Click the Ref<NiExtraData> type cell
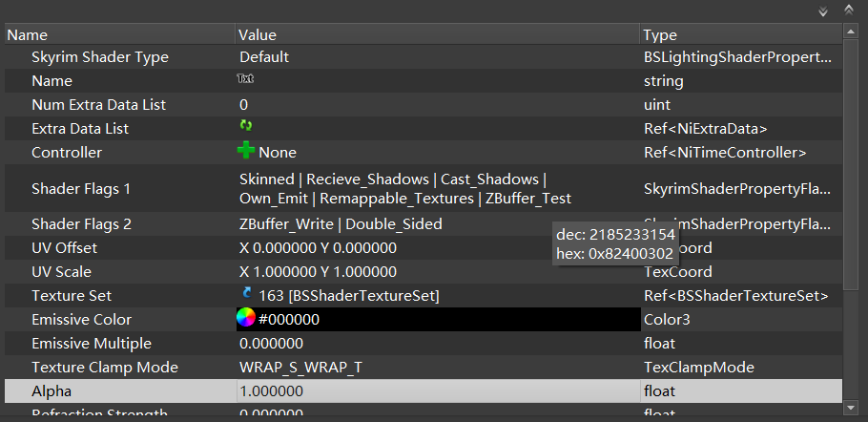Viewport: 868px width, 422px height. pyautogui.click(x=706, y=129)
